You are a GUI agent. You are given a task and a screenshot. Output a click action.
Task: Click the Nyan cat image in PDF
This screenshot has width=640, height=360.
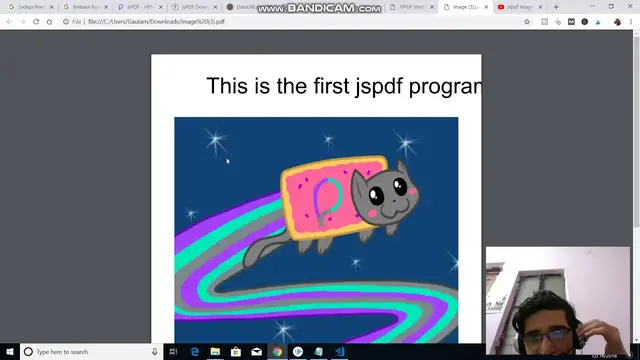pyautogui.click(x=316, y=230)
